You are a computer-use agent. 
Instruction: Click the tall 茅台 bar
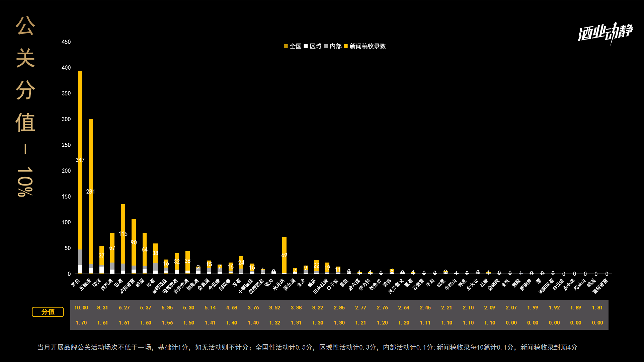point(80,172)
